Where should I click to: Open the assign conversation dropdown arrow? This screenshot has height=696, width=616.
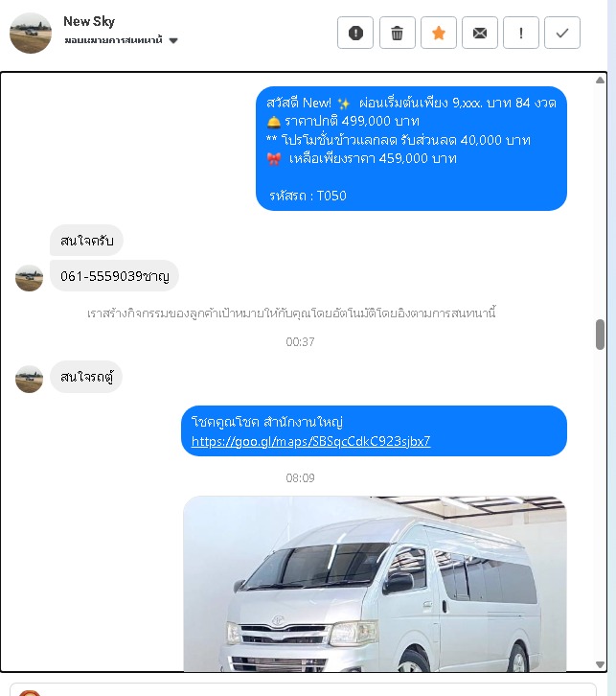(173, 41)
